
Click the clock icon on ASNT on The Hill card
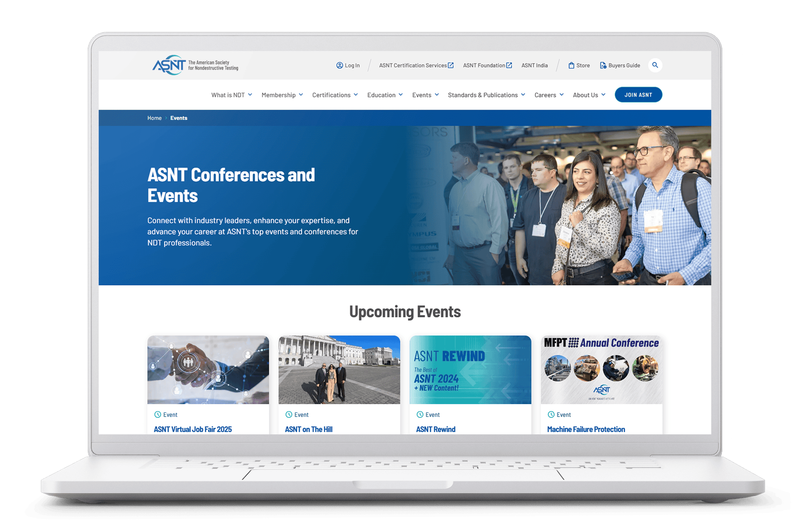[289, 415]
